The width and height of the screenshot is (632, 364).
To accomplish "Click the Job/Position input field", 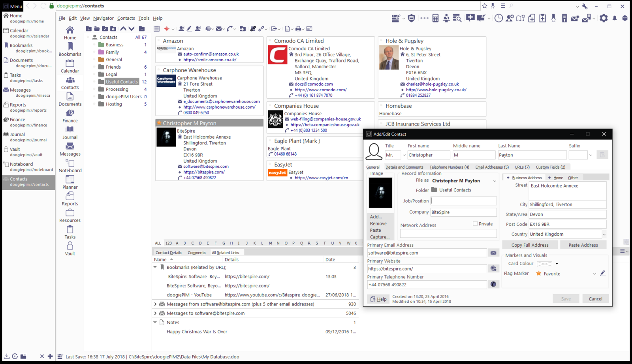I will [463, 201].
